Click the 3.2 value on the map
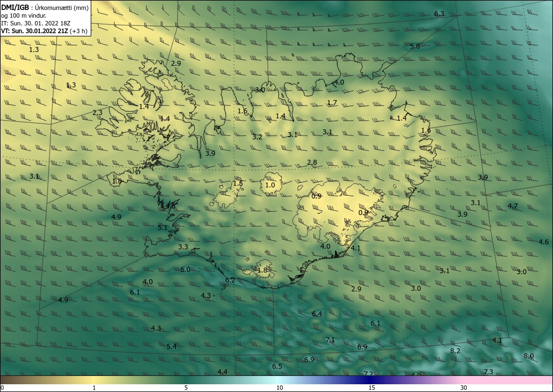Viewport: 553px width, 392px height. pos(258,137)
